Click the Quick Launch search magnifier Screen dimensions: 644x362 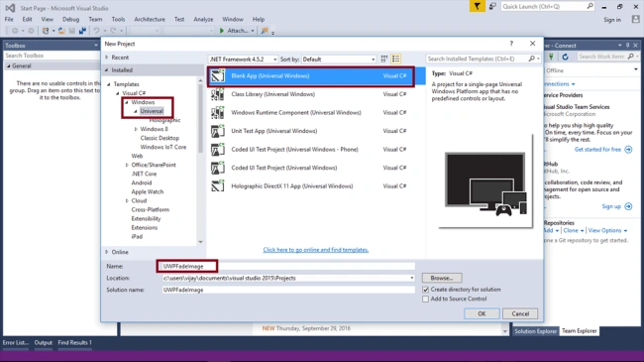[x=590, y=6]
